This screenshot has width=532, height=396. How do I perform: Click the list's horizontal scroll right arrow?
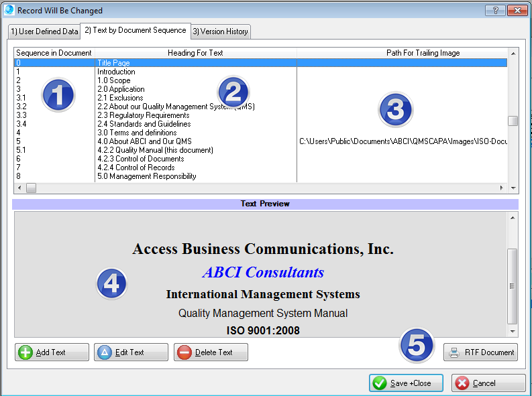pyautogui.click(x=501, y=188)
